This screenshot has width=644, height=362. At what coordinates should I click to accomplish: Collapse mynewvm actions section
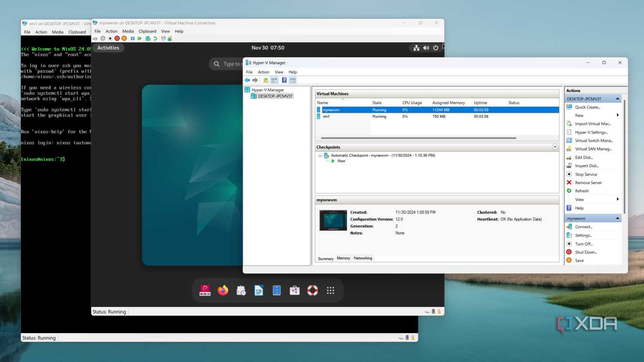[617, 218]
